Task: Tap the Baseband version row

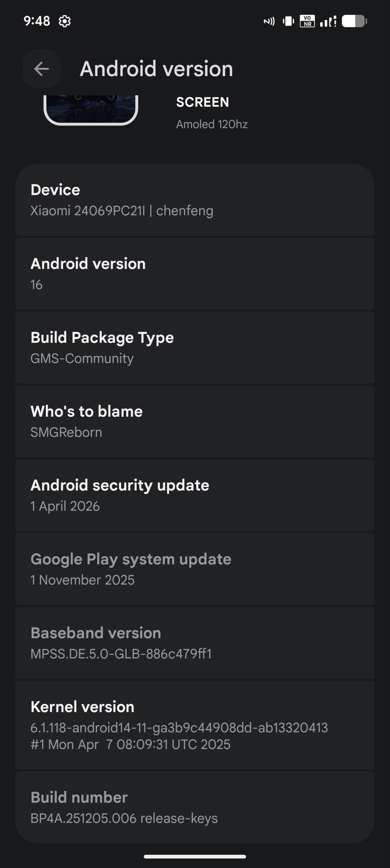Action: pos(195,643)
